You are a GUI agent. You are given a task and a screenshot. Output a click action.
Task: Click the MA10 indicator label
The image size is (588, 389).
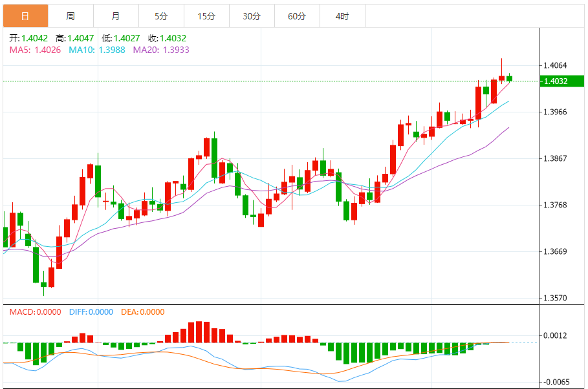[x=96, y=49]
